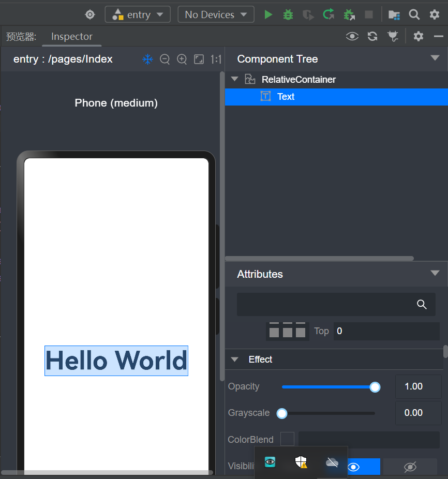Open the OneDrive cloud tray icon
This screenshot has width=448, height=479.
point(332,462)
